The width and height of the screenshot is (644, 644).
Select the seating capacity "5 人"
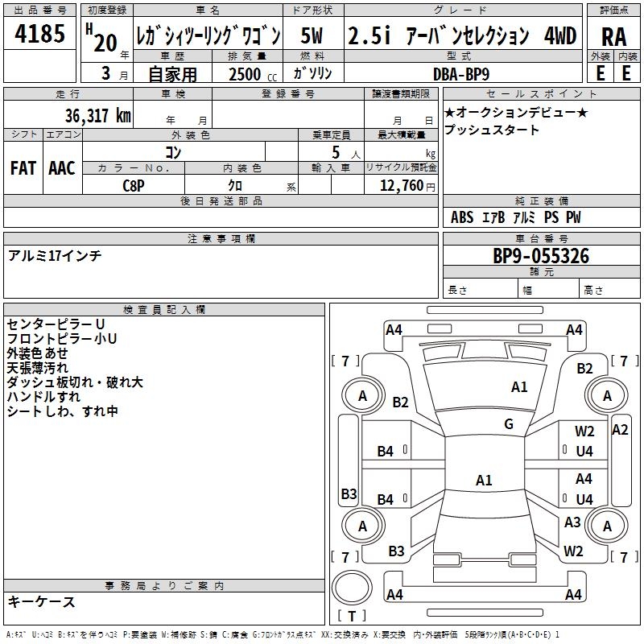tap(345, 153)
